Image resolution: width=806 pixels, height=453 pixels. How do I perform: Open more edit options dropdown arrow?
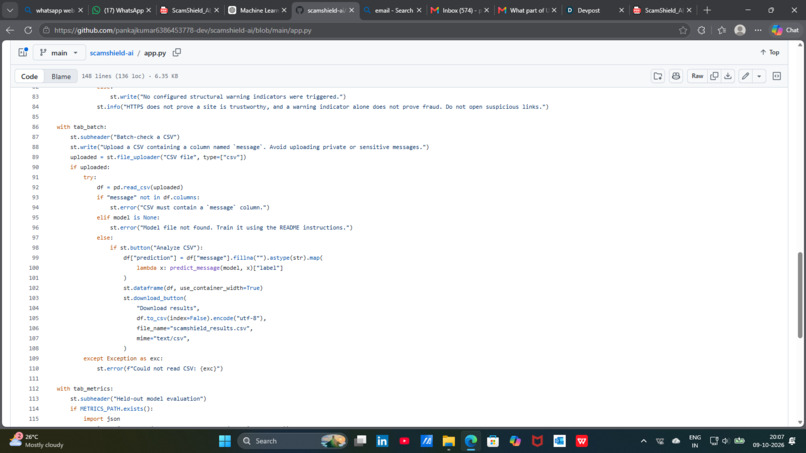[759, 76]
